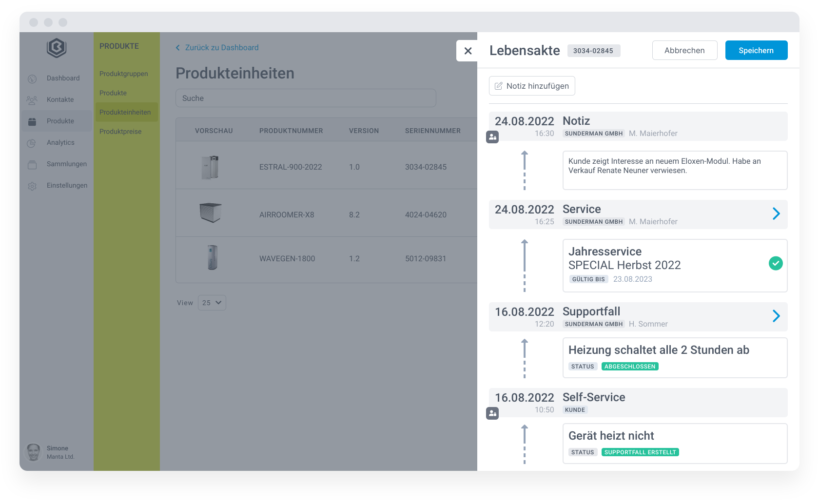Switch to the Produktpreise section
The image size is (819, 504).
pyautogui.click(x=120, y=131)
